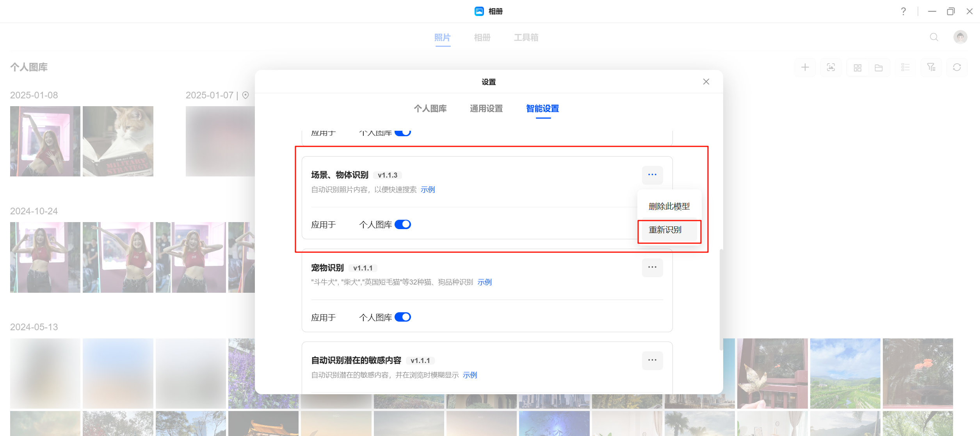Open the 工具箱 main tab

[x=526, y=37]
